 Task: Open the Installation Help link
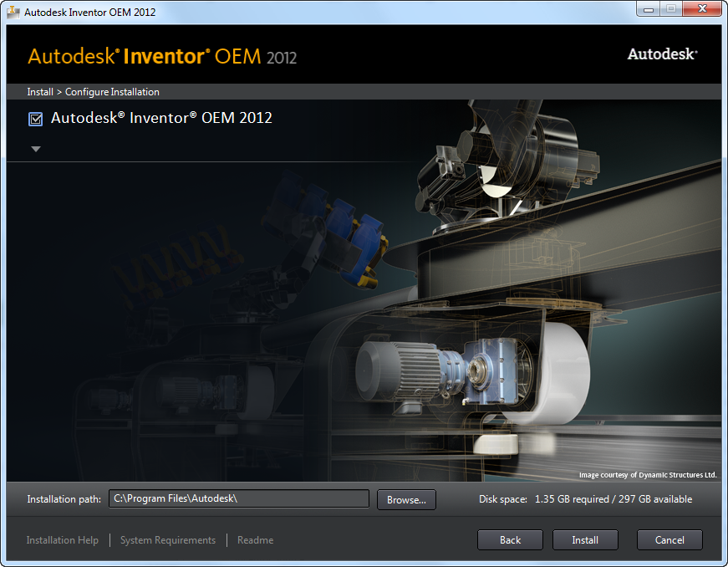(62, 540)
